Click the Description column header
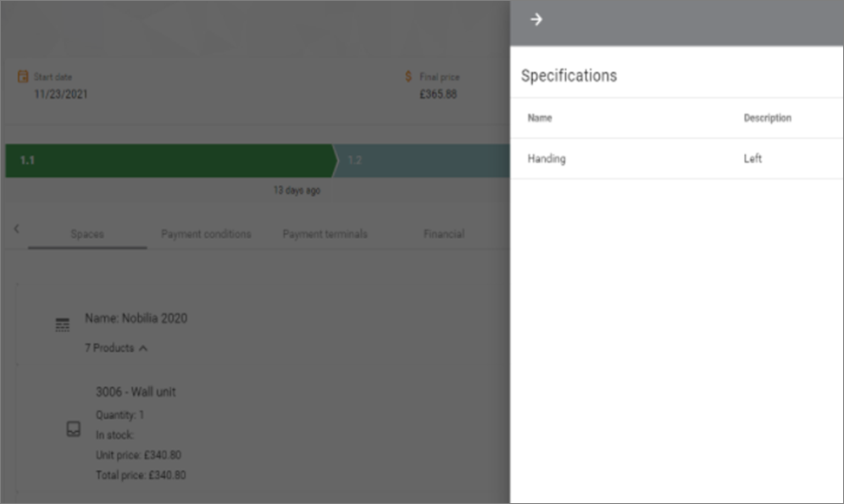The width and height of the screenshot is (844, 504). click(x=768, y=118)
